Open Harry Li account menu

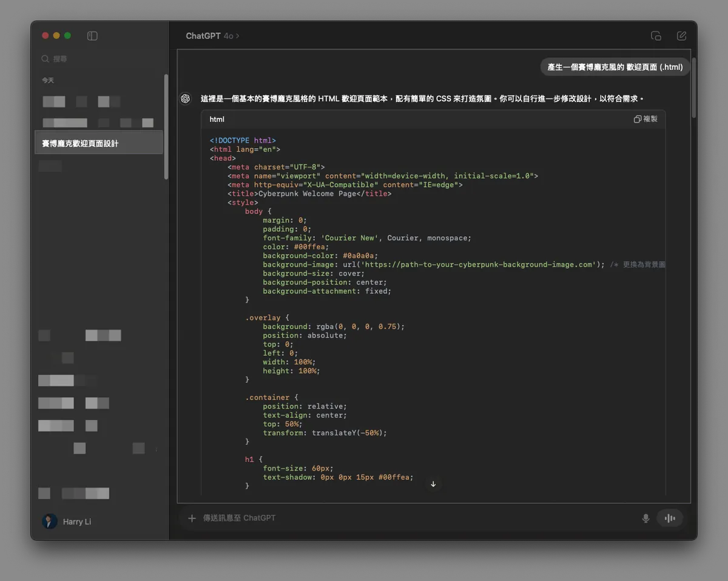click(67, 522)
